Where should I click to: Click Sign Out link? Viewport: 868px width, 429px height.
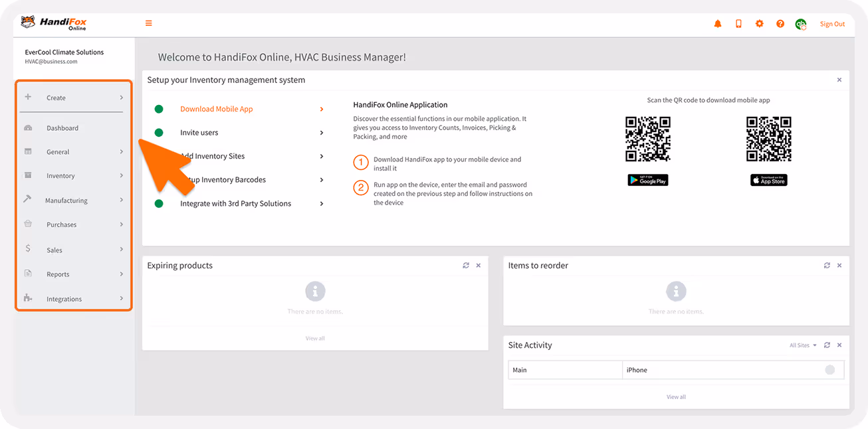(832, 24)
